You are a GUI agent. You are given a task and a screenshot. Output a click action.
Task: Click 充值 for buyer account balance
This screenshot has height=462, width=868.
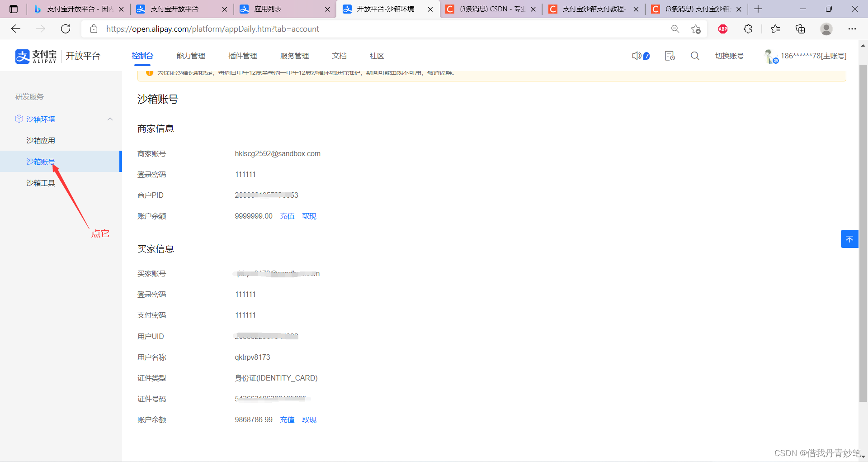coord(287,419)
